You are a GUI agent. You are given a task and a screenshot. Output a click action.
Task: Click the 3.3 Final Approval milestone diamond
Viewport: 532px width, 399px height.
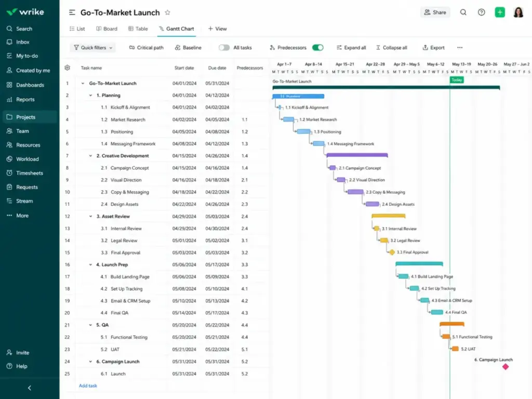[392, 252]
